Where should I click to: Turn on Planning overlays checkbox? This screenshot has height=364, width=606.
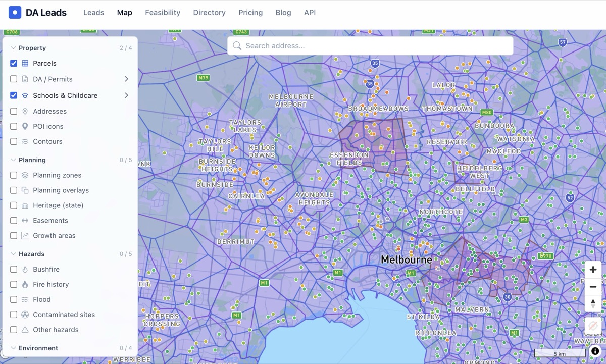coord(14,190)
